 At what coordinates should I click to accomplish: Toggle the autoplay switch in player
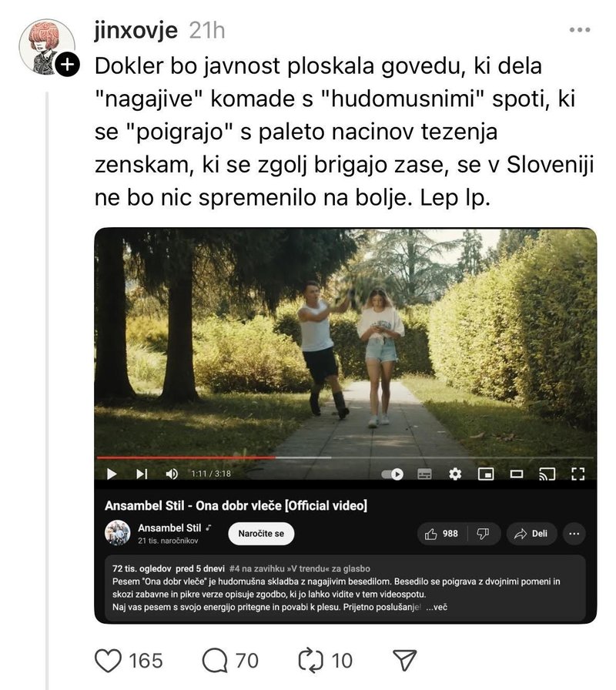392,474
